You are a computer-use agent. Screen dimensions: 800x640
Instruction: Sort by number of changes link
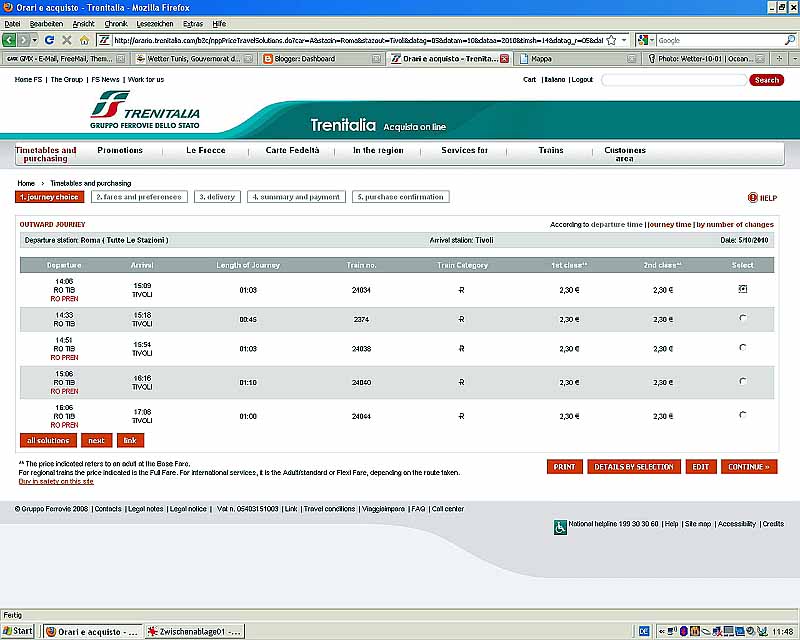(x=735, y=225)
